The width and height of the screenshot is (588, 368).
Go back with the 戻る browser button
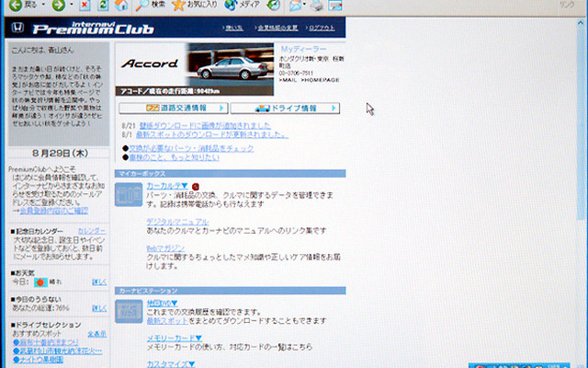pyautogui.click(x=23, y=5)
